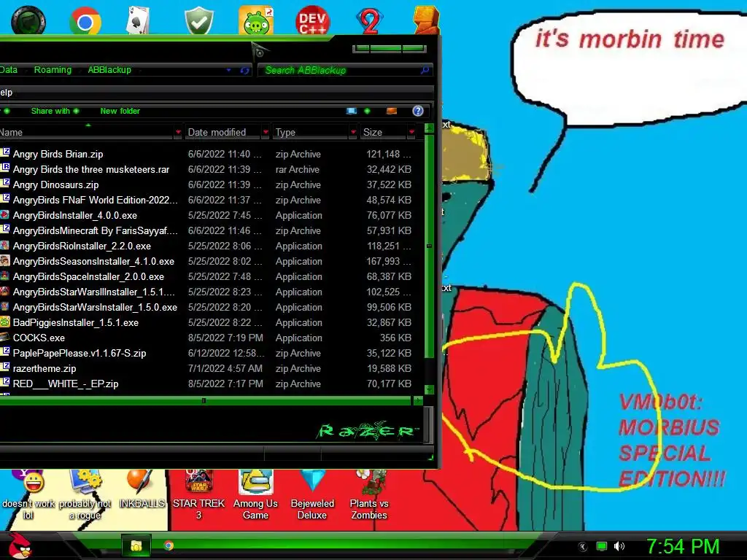Viewport: 747px width, 560px height.
Task: Open the green shield checkmark desktop icon
Action: click(x=198, y=21)
